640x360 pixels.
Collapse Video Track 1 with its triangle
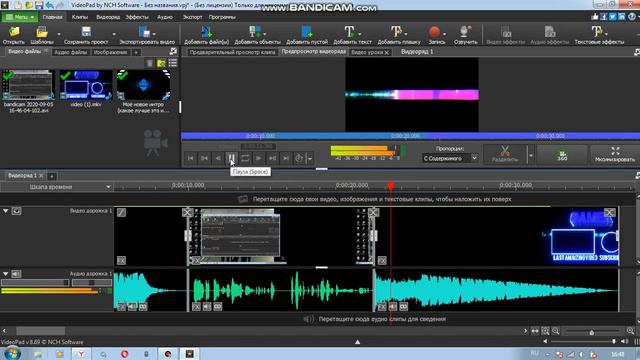(x=6, y=211)
